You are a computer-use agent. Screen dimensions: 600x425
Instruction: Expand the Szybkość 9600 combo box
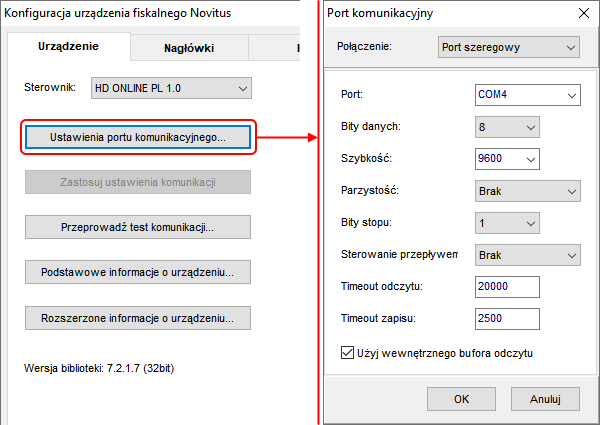pyautogui.click(x=507, y=159)
